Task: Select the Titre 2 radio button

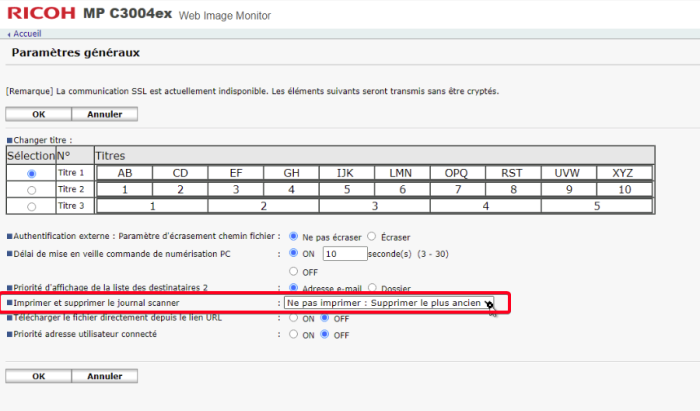Action: (31, 189)
